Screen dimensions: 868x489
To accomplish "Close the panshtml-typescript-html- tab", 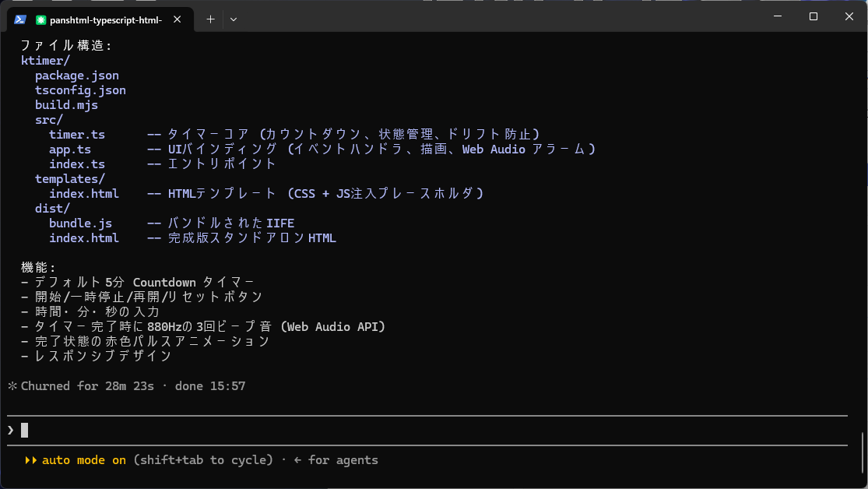I will pos(177,19).
